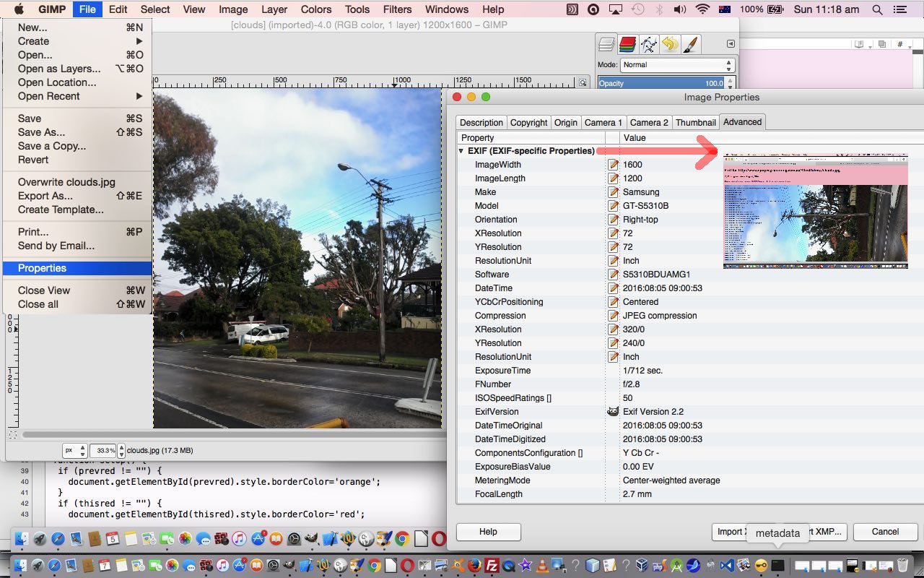Open the Channels dock tab icon
924x578 pixels.
pos(627,45)
